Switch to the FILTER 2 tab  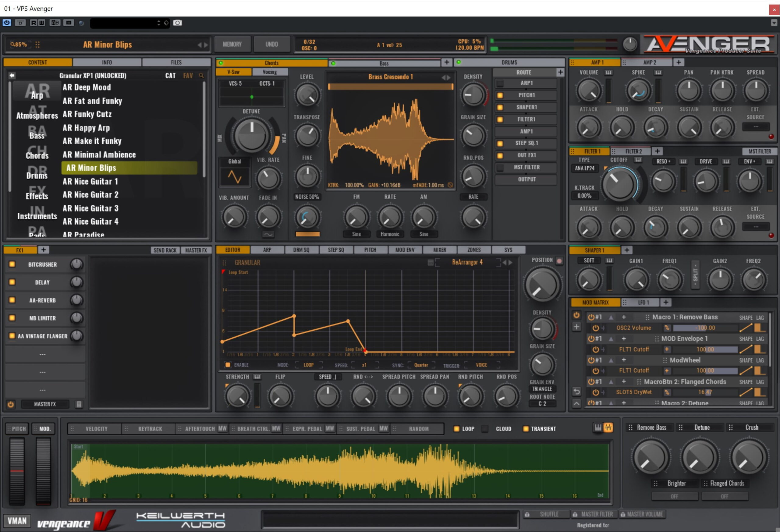tap(631, 151)
